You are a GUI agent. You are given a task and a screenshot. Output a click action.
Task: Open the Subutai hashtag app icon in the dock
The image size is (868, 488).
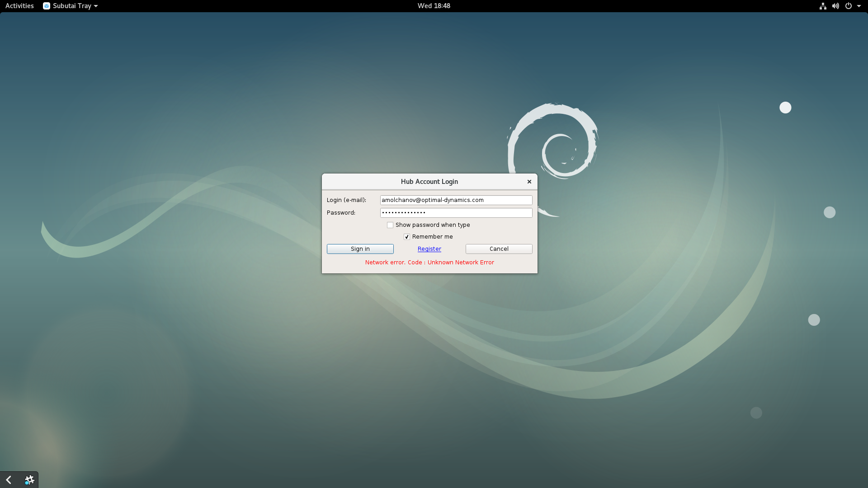[29, 480]
